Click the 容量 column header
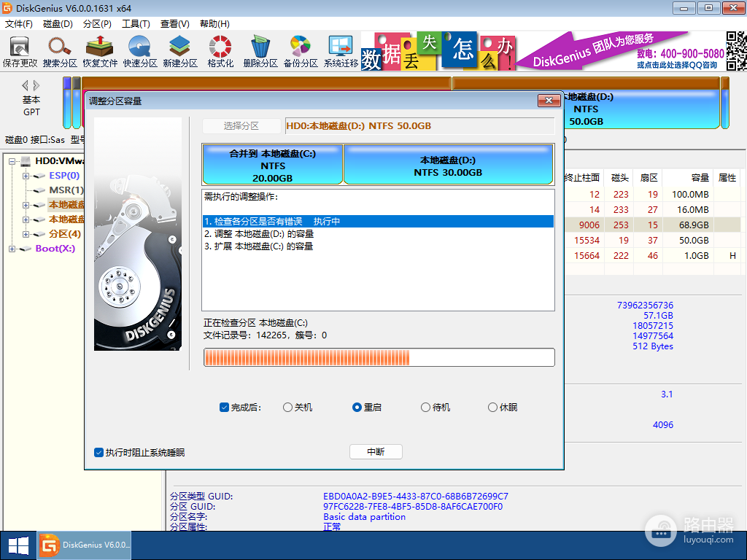This screenshot has height=560, width=747. click(688, 178)
